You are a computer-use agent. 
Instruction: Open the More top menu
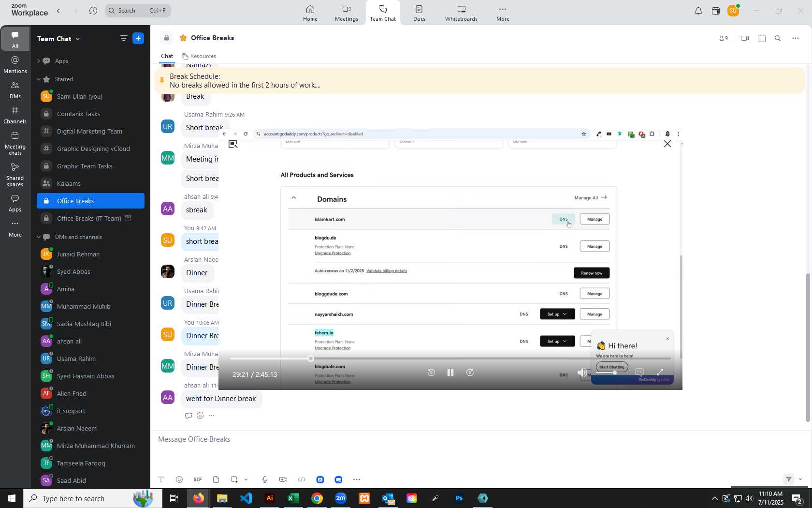click(x=503, y=13)
